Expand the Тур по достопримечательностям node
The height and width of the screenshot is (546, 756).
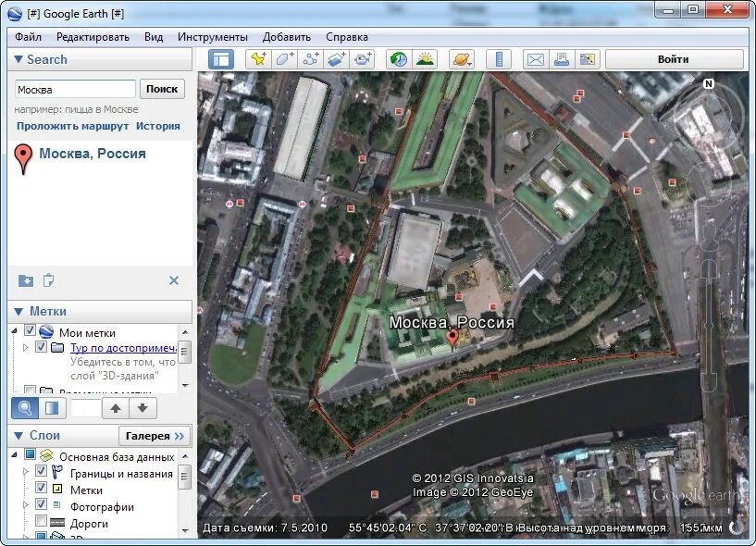tap(26, 347)
